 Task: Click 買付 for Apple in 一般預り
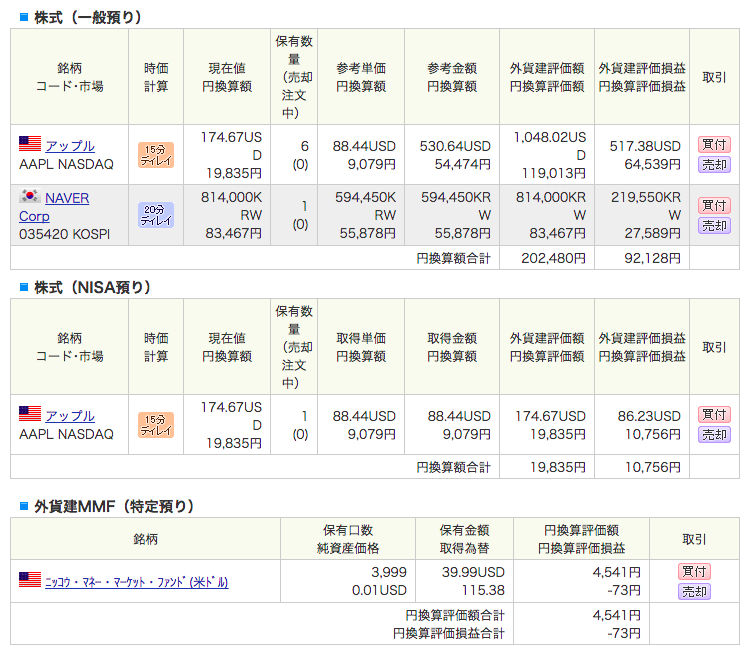pyautogui.click(x=714, y=144)
